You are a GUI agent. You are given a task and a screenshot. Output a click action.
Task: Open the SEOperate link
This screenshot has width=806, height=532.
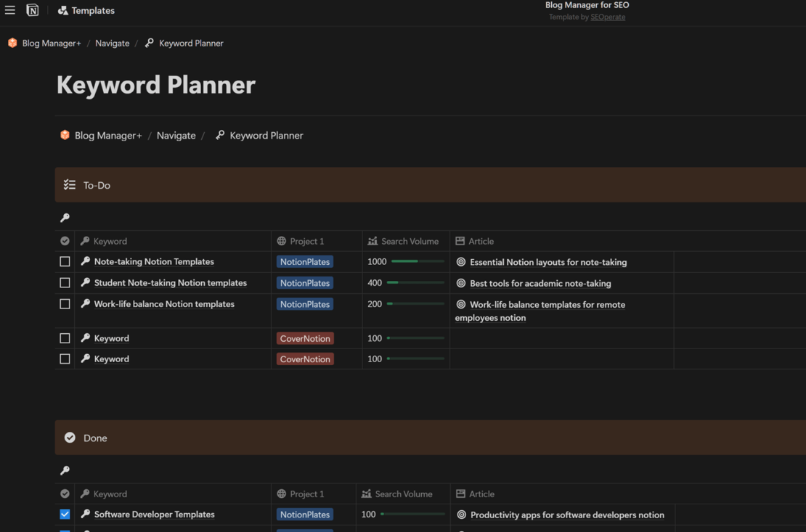pyautogui.click(x=608, y=17)
